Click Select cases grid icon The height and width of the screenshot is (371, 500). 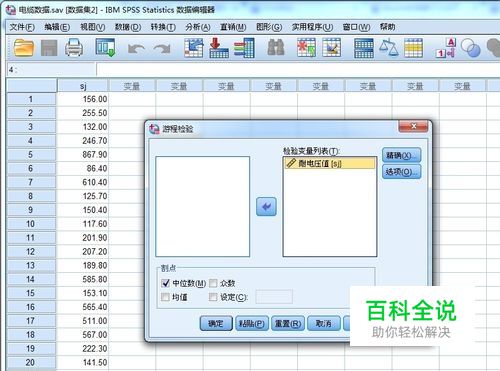tap(413, 48)
